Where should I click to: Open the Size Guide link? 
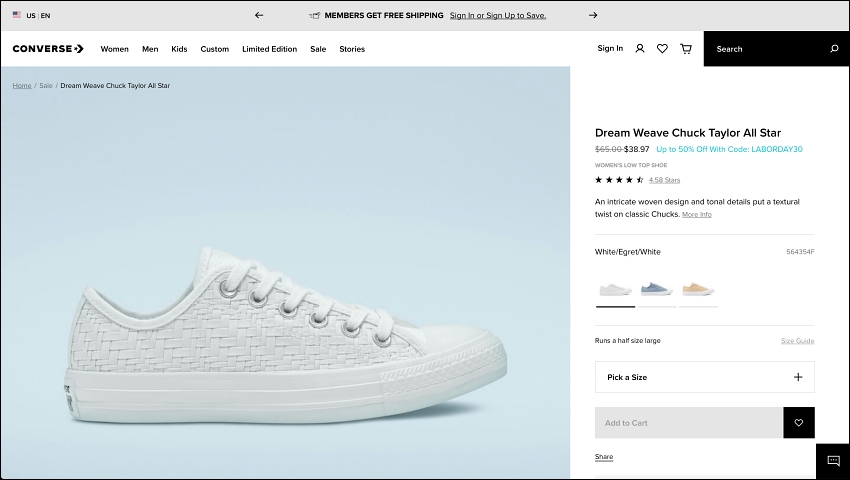[x=797, y=341]
